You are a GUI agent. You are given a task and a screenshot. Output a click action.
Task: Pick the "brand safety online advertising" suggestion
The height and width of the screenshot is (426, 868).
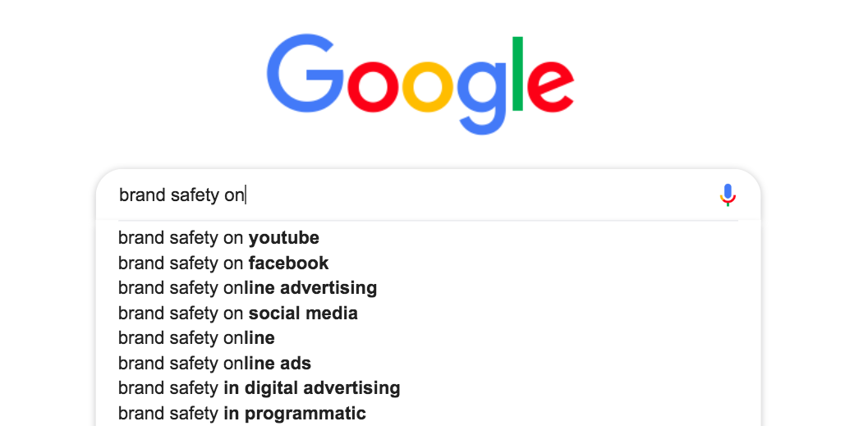point(247,288)
